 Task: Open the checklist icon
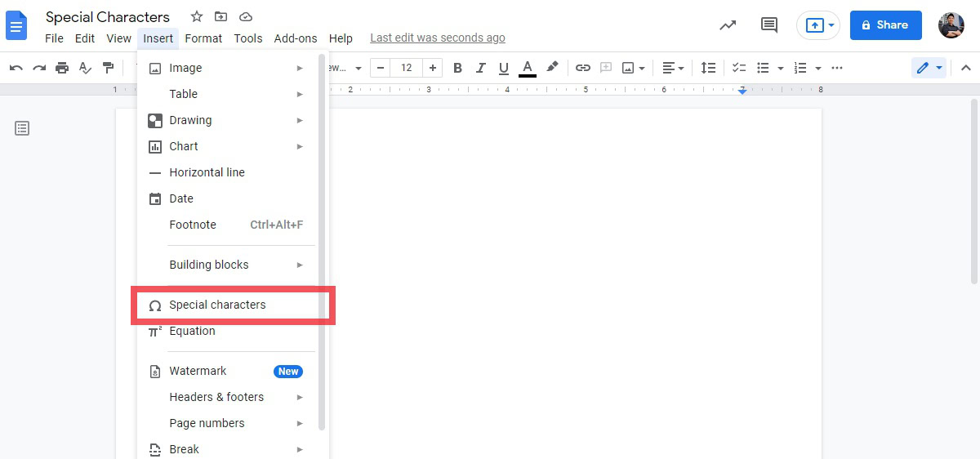pyautogui.click(x=738, y=68)
